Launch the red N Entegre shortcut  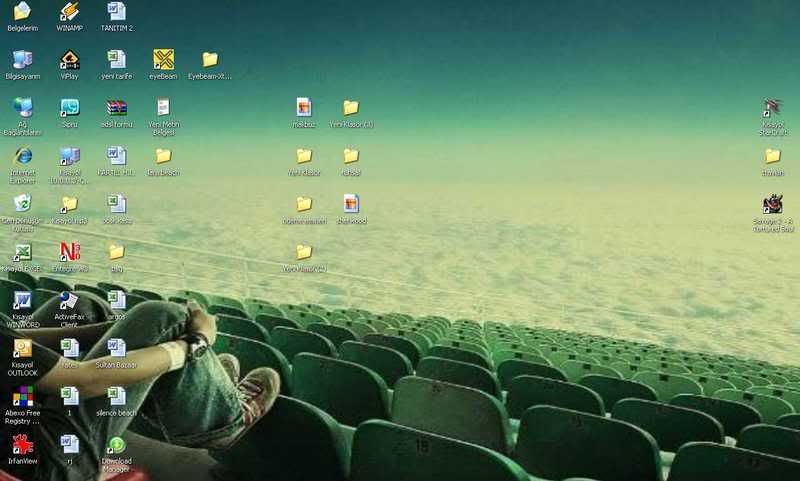(x=69, y=251)
